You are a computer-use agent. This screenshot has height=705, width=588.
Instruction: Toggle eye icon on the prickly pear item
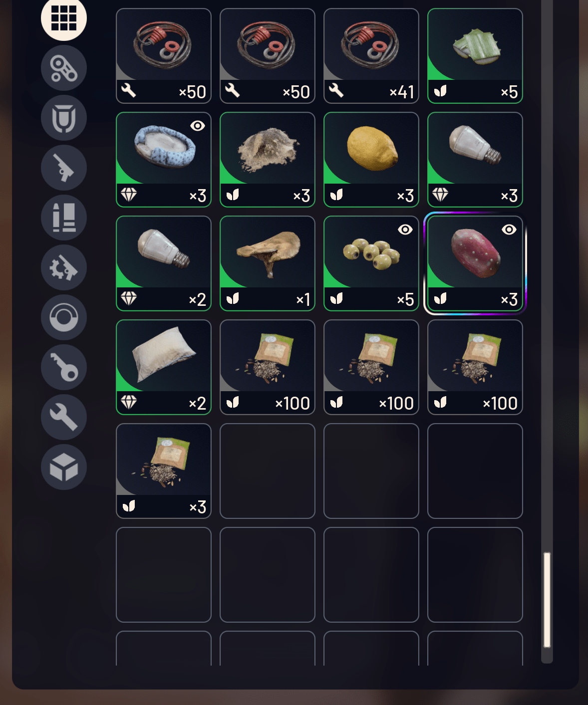click(x=509, y=230)
